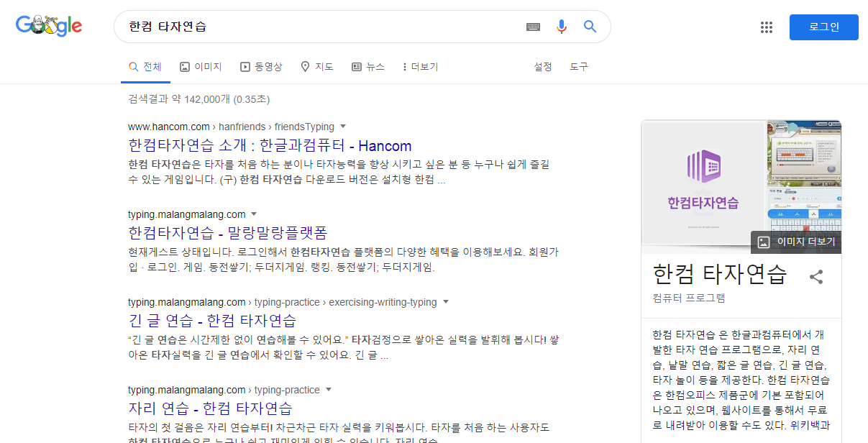Expand arrow beside typing-practice URL for 자리 연습

click(x=329, y=390)
